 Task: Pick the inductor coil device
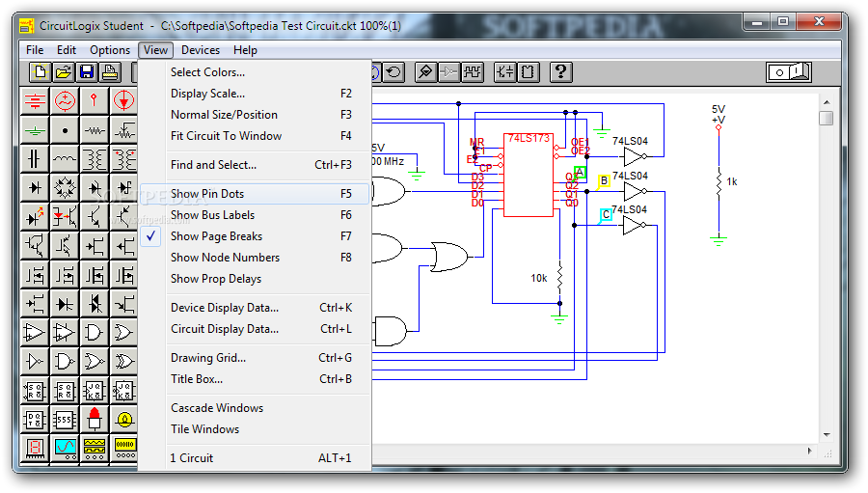click(x=65, y=159)
